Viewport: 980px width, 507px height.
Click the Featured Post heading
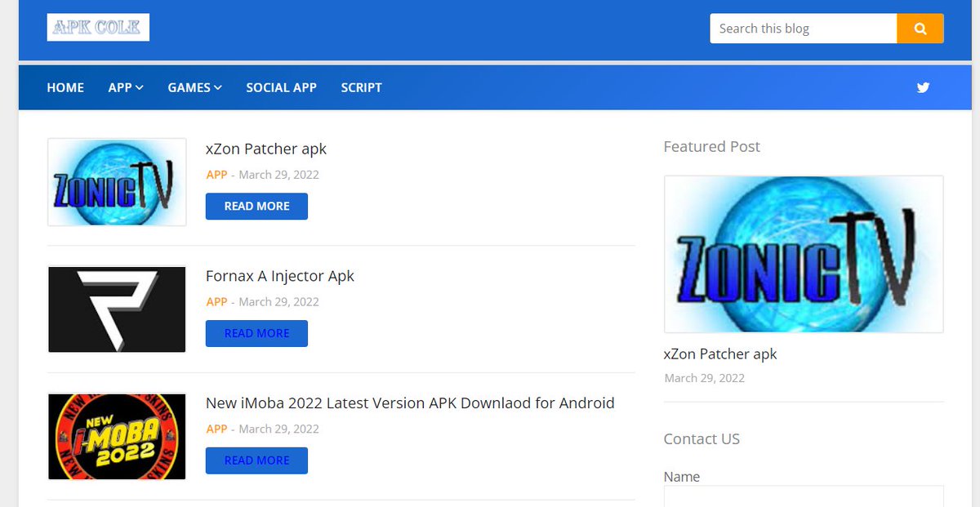[x=712, y=147]
